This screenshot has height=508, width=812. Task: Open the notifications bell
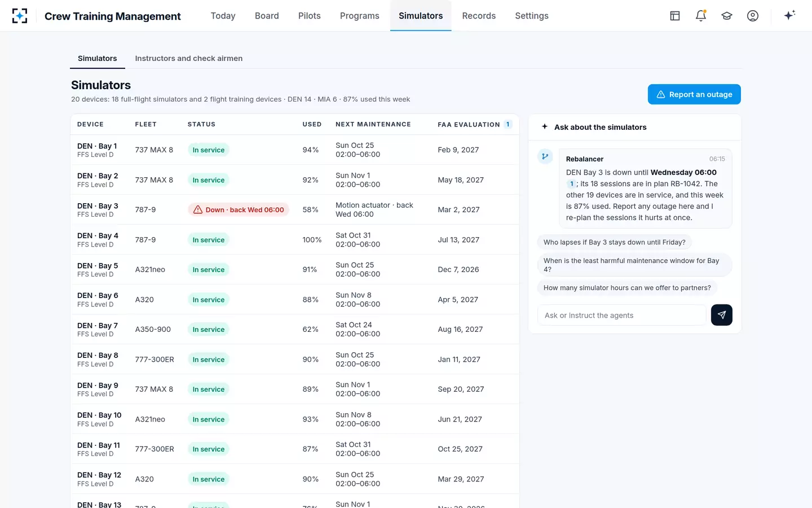pos(701,16)
